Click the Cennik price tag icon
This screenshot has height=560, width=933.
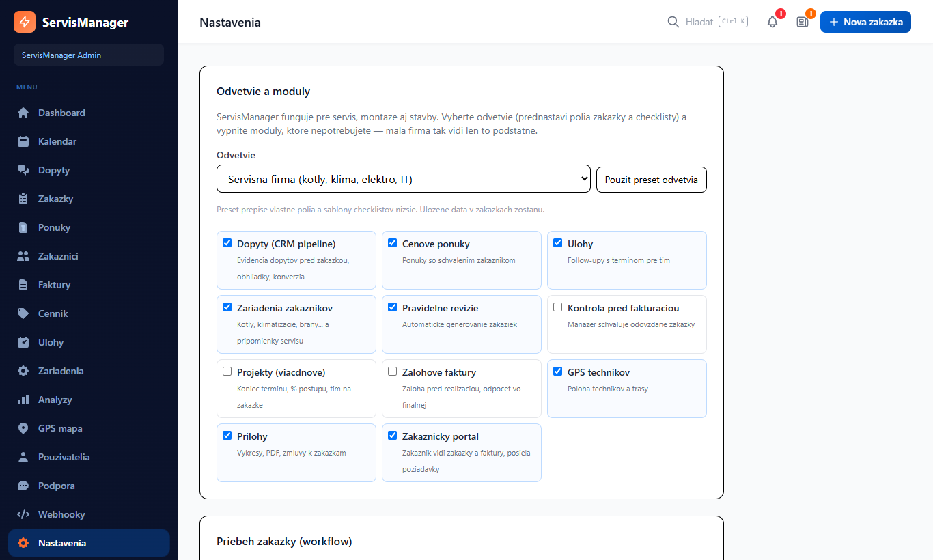tap(23, 313)
